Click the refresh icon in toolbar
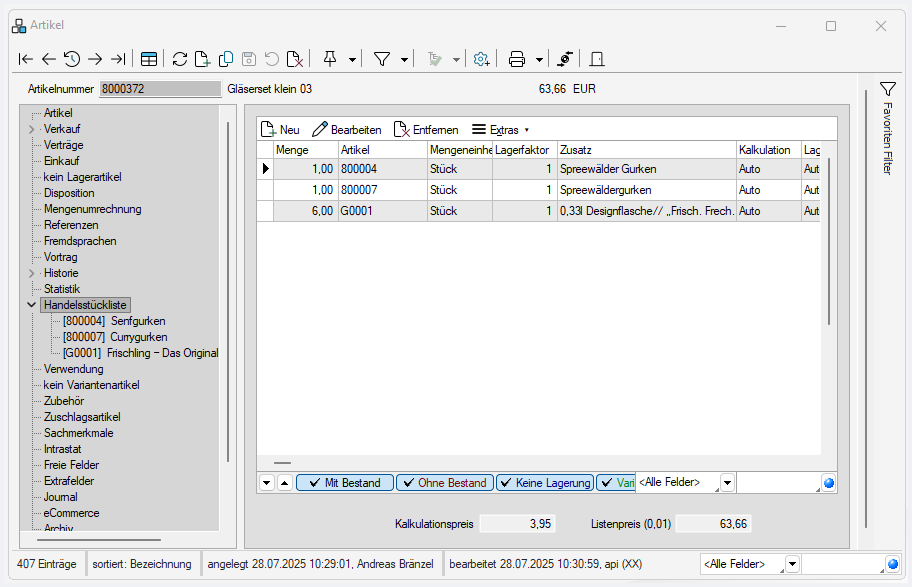 point(180,59)
